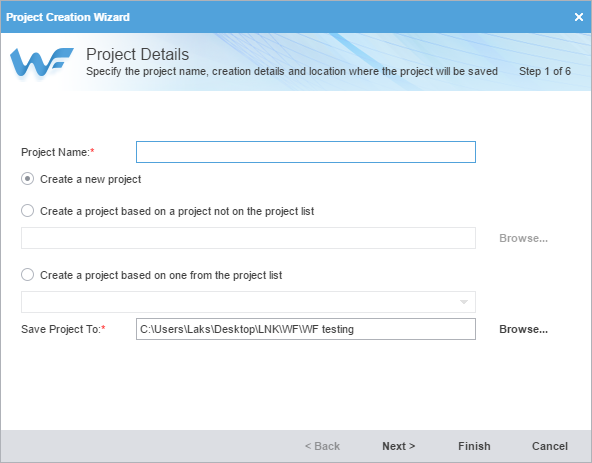Close the Project Creation Wizard window
Screen dimensions: 592x463
(578, 17)
